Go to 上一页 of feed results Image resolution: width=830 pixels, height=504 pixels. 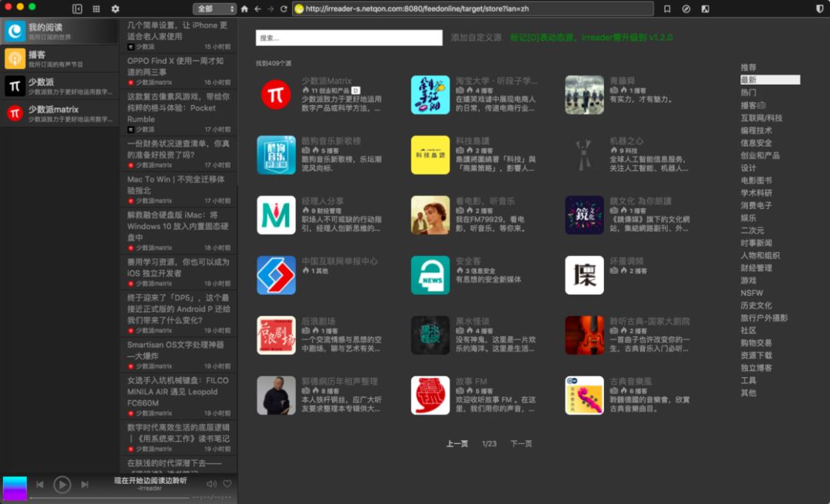tap(456, 443)
